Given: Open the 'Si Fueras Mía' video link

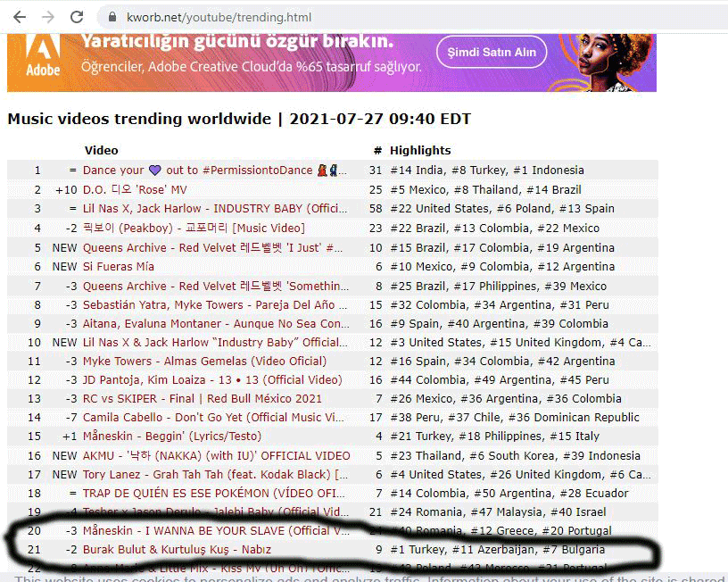Looking at the screenshot, I should point(119,266).
